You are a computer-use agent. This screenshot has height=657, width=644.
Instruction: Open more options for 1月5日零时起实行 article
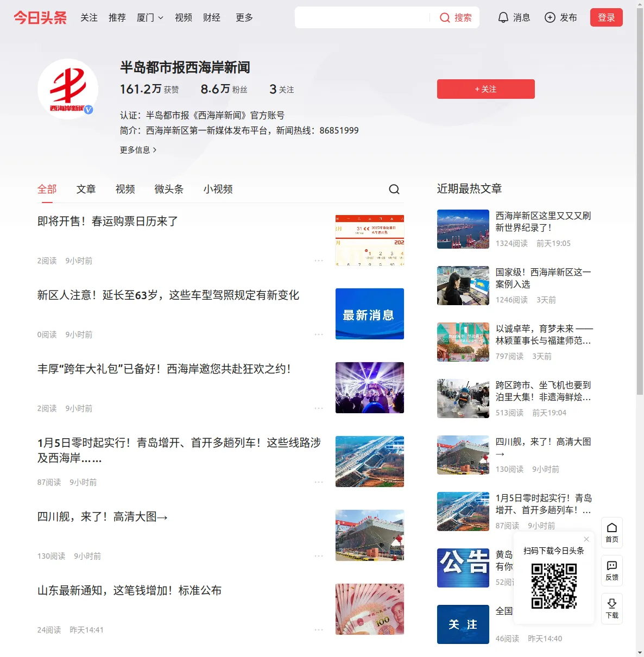click(x=319, y=482)
